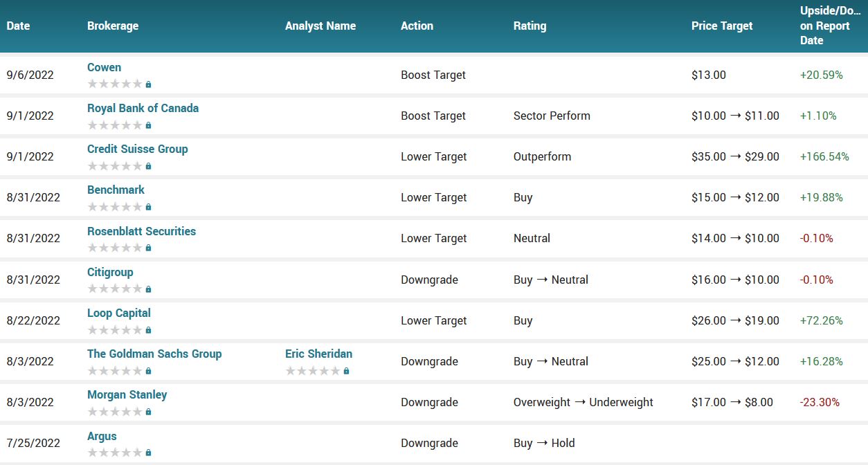Click the lock icon under Argus
868x465 pixels.
pyautogui.click(x=148, y=453)
